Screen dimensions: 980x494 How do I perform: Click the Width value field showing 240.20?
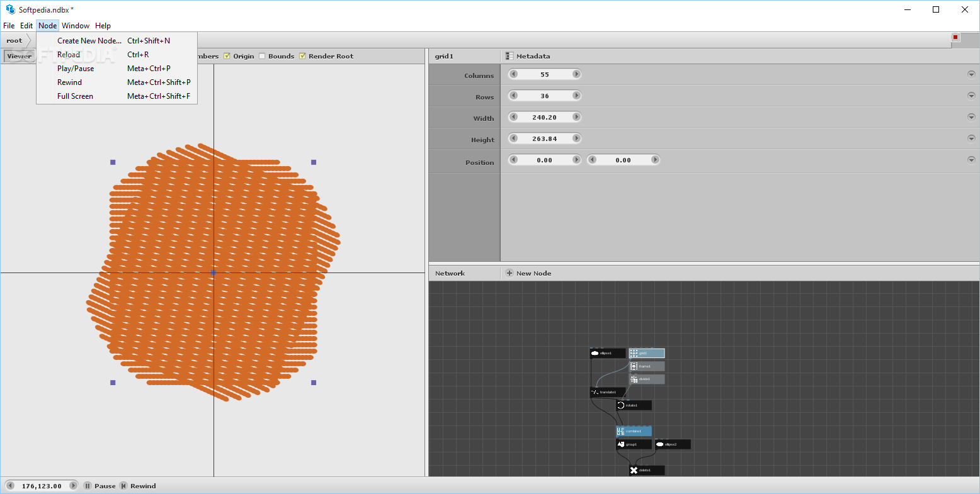pyautogui.click(x=545, y=117)
